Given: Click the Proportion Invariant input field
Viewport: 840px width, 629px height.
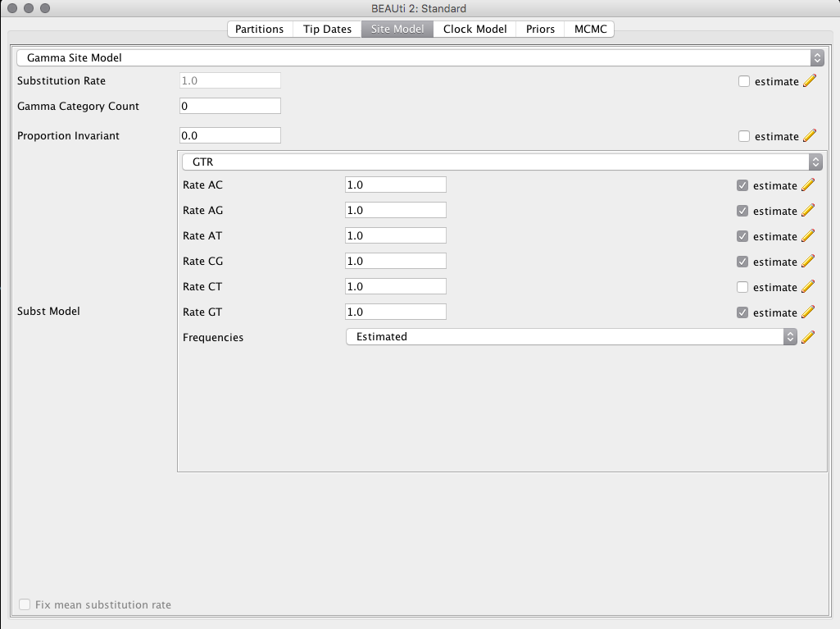Looking at the screenshot, I should click(x=229, y=135).
